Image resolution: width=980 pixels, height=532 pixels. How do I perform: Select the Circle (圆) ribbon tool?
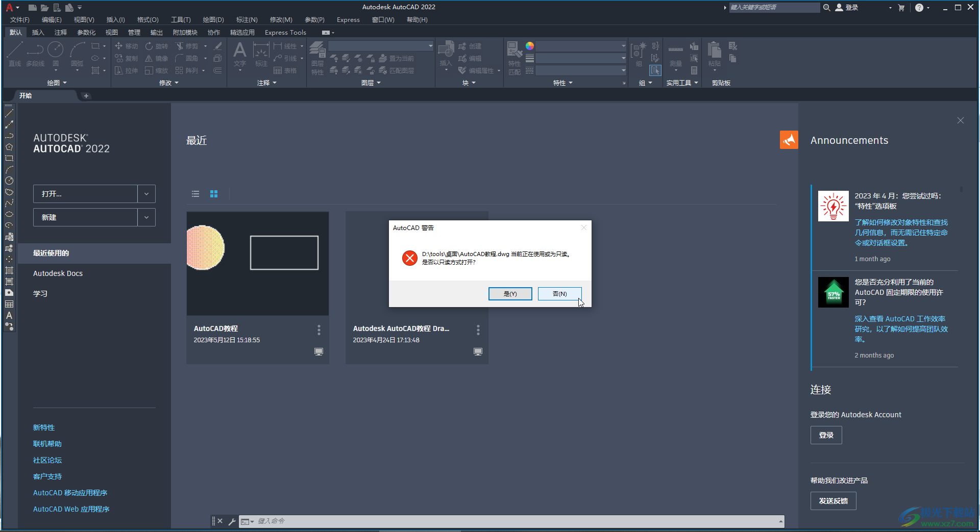point(55,54)
